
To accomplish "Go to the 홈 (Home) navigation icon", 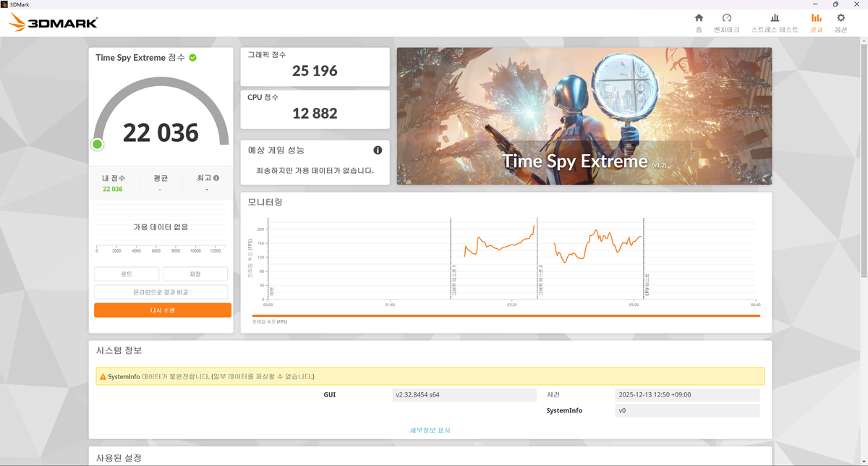I will (699, 18).
